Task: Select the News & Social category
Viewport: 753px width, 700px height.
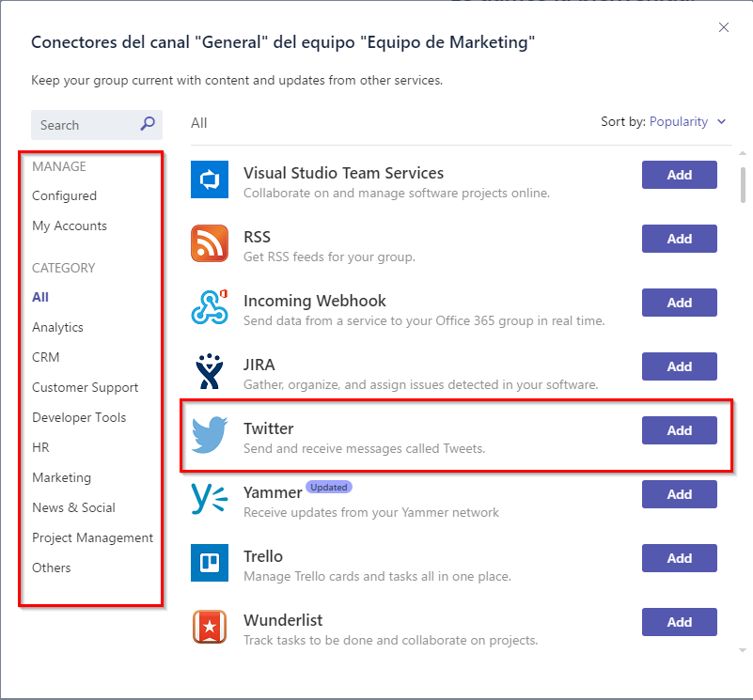Action: pos(73,507)
